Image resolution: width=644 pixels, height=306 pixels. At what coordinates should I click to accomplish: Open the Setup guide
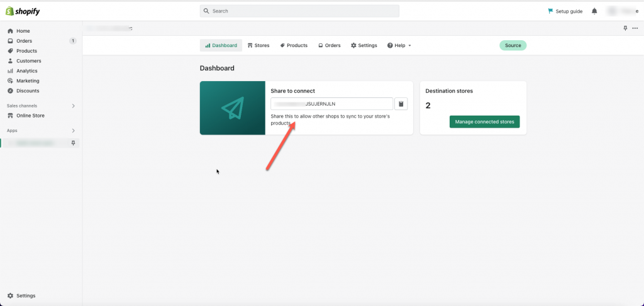click(565, 11)
